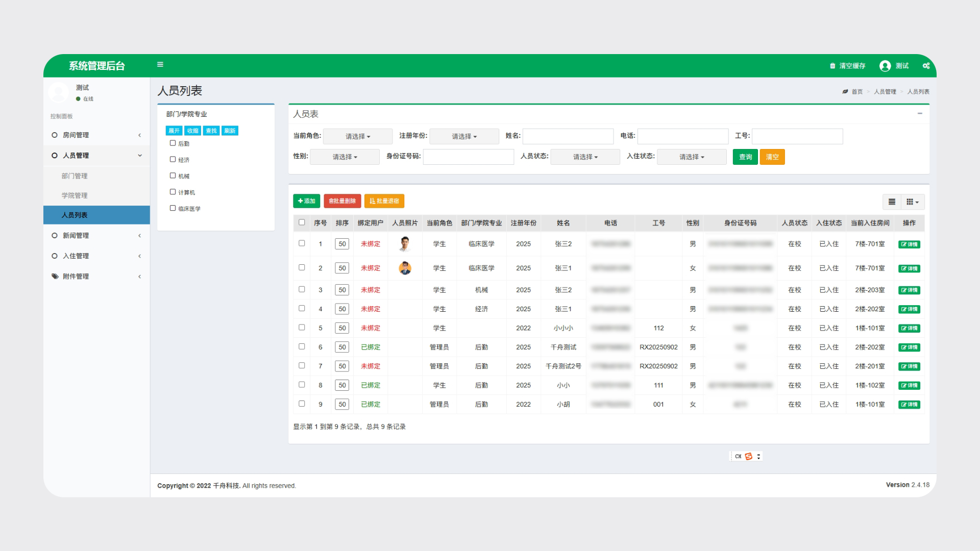Open the columns grid dropdown icon

[912, 202]
